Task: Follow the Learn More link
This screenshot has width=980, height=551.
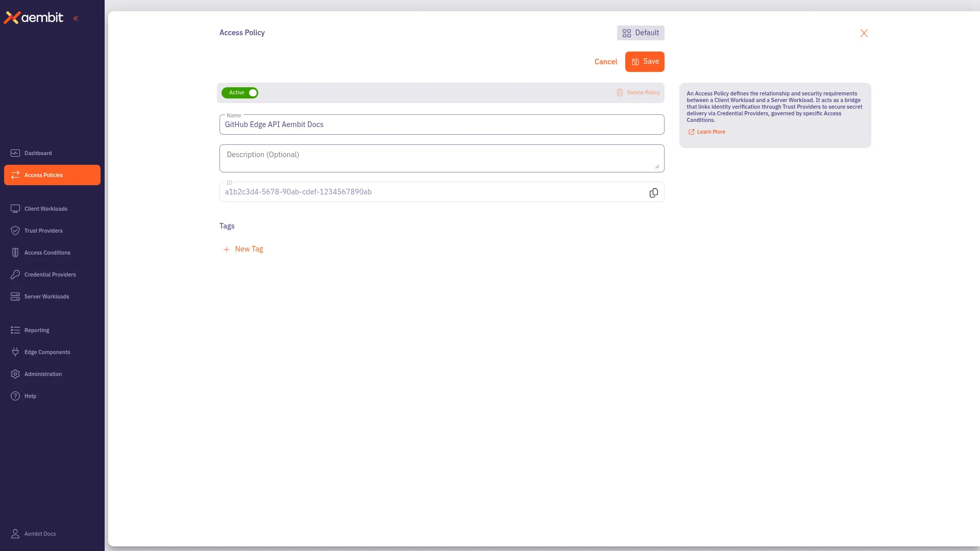Action: [x=707, y=132]
